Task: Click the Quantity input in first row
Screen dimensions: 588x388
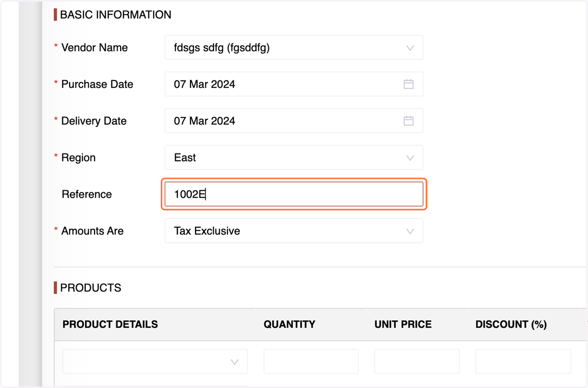Action: (311, 362)
